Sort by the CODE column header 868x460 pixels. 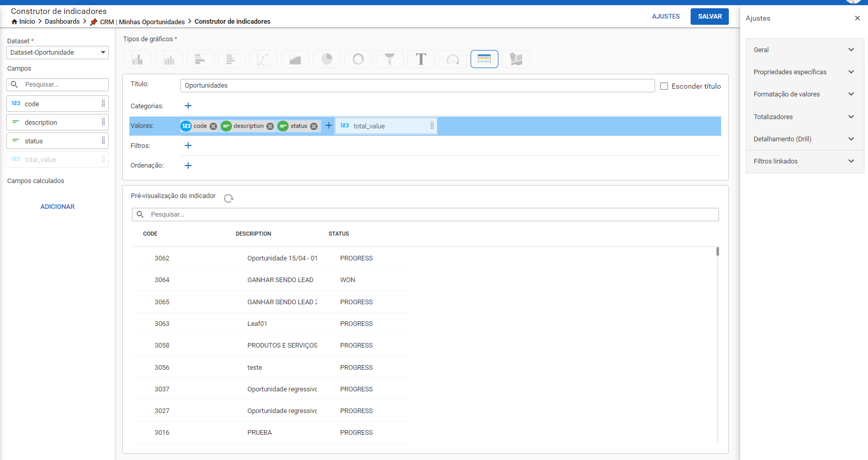[x=150, y=234]
